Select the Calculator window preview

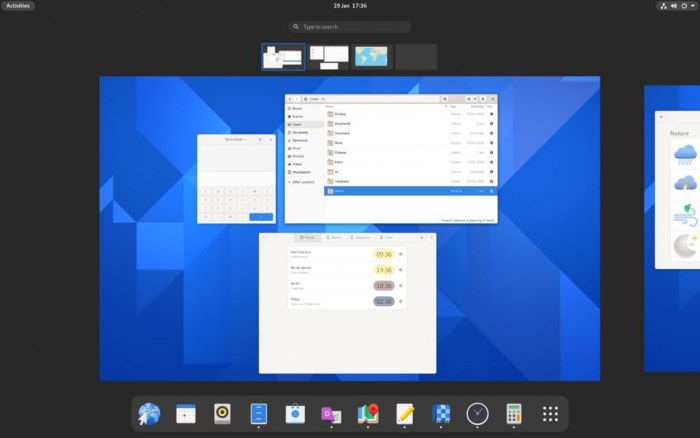pos(235,179)
